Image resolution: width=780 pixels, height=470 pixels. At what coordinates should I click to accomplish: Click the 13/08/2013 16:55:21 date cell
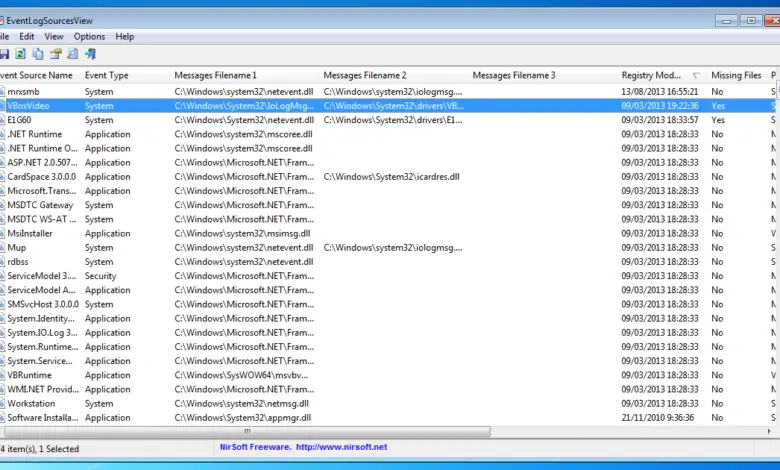[660, 92]
